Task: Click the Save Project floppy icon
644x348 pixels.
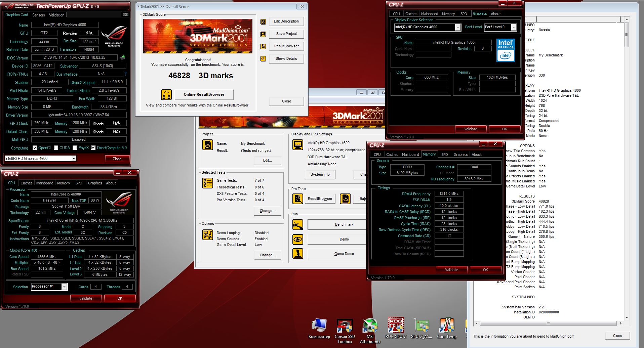Action: click(x=263, y=34)
